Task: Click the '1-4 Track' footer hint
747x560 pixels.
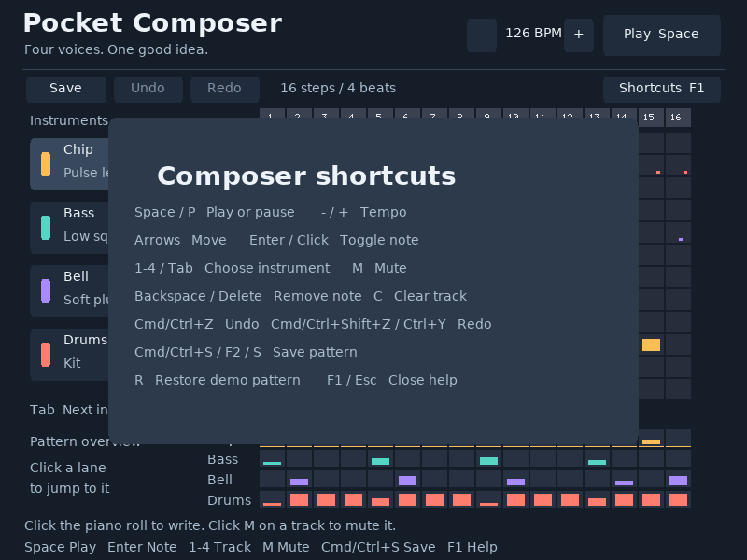Action: 219,548
